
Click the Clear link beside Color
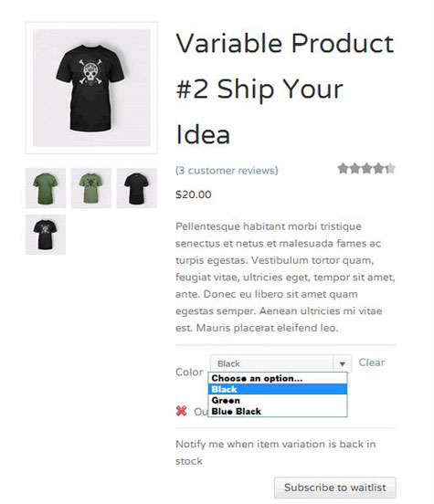(x=372, y=362)
